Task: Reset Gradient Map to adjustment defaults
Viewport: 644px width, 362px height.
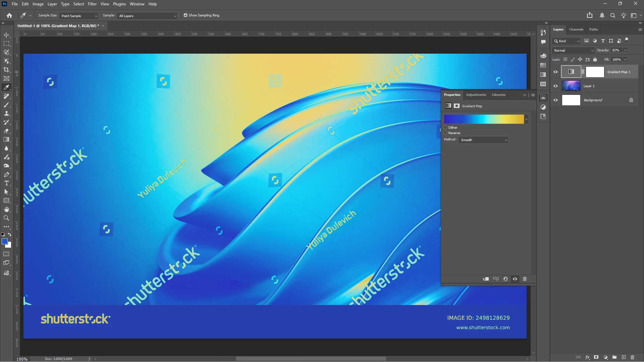Action: (x=505, y=279)
